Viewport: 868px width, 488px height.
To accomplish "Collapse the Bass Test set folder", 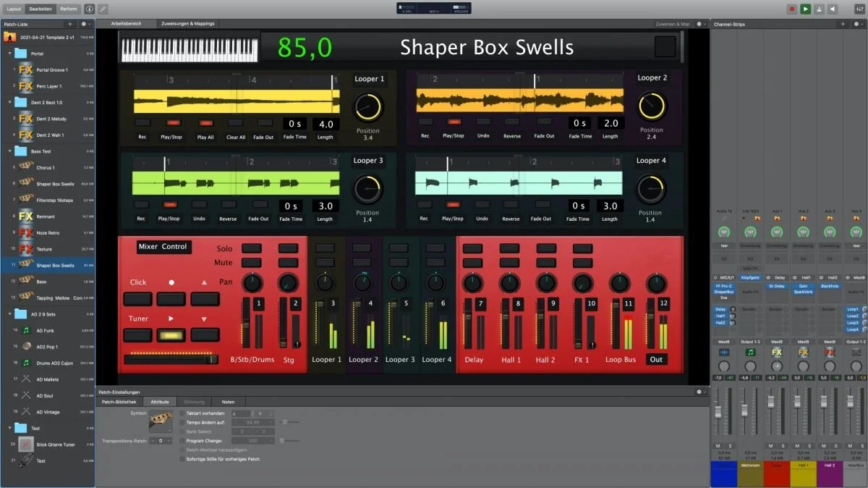I will [x=9, y=151].
